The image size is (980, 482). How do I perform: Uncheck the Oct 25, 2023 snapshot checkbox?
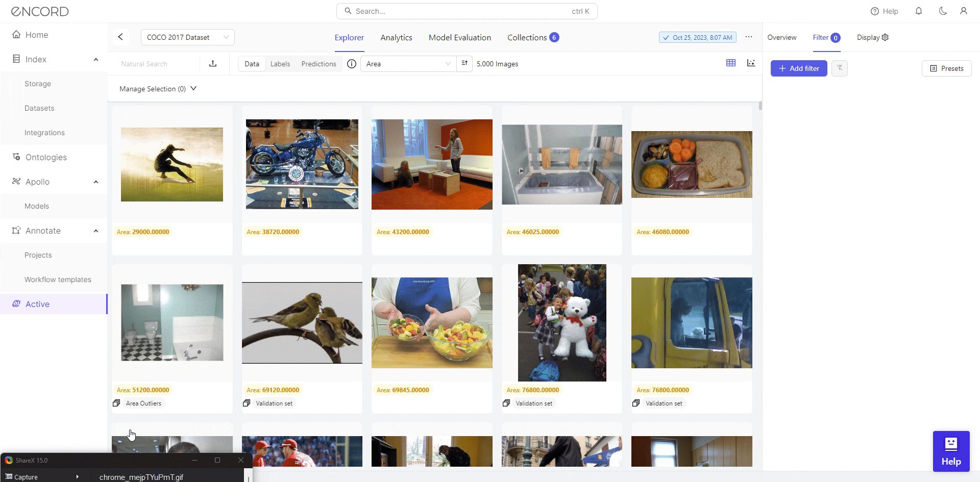pyautogui.click(x=666, y=37)
